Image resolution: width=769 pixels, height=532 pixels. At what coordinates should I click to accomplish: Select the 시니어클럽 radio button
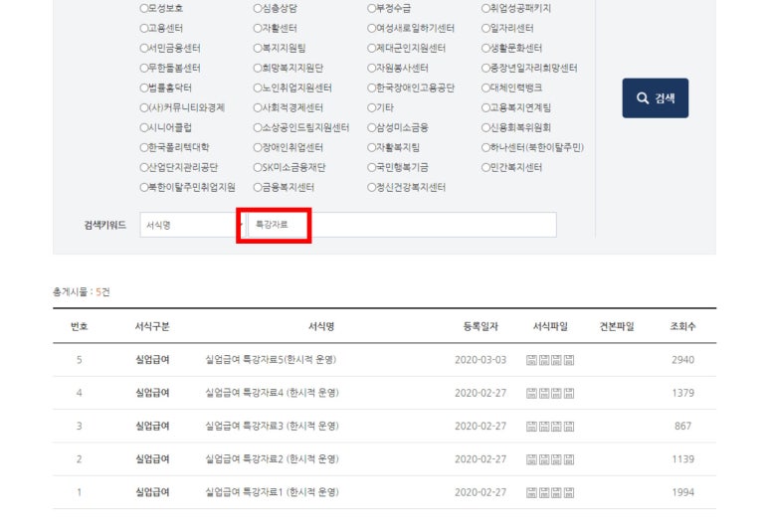(143, 127)
